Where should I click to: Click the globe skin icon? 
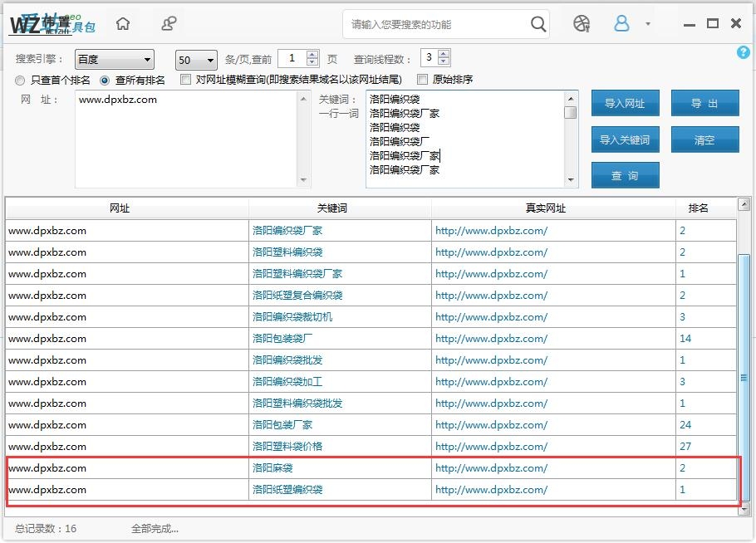582,24
